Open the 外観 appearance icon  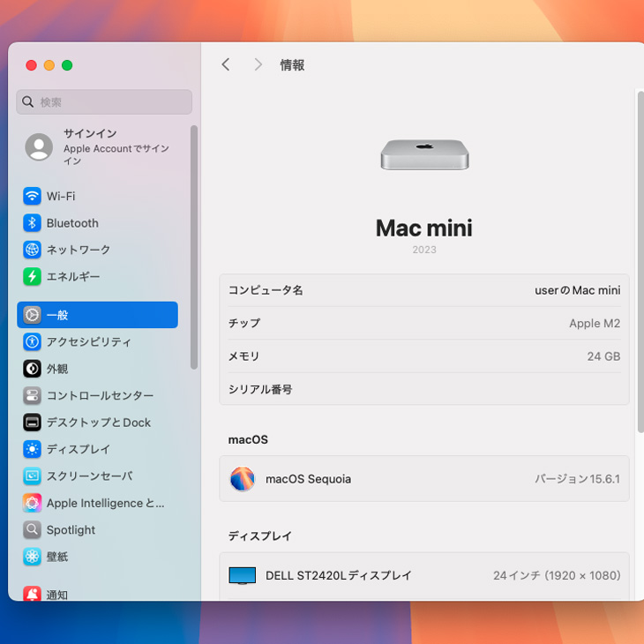tap(32, 369)
